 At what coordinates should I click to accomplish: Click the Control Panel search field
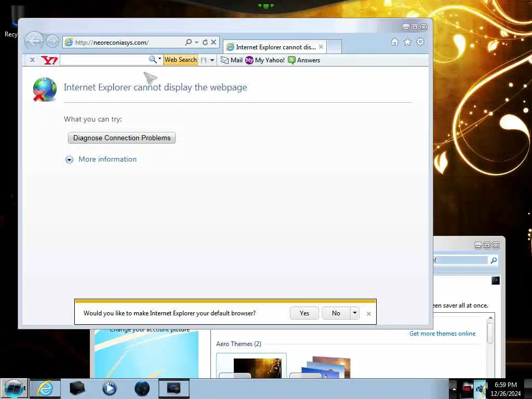(460, 260)
